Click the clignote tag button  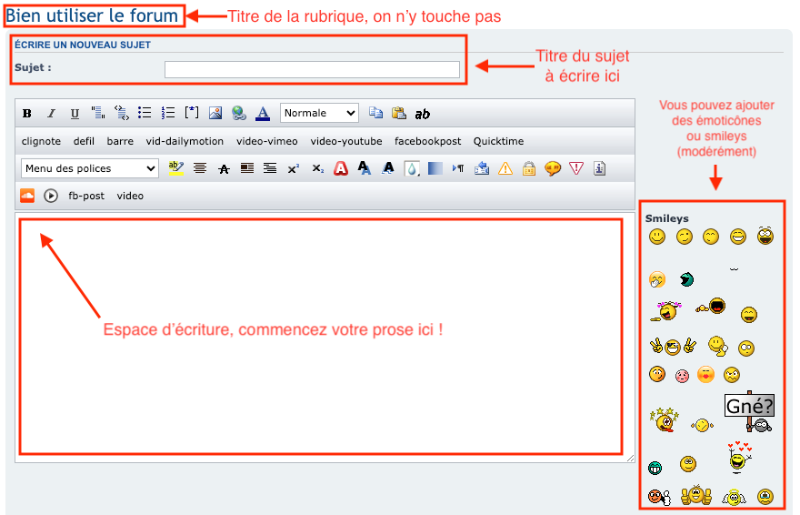point(41,142)
